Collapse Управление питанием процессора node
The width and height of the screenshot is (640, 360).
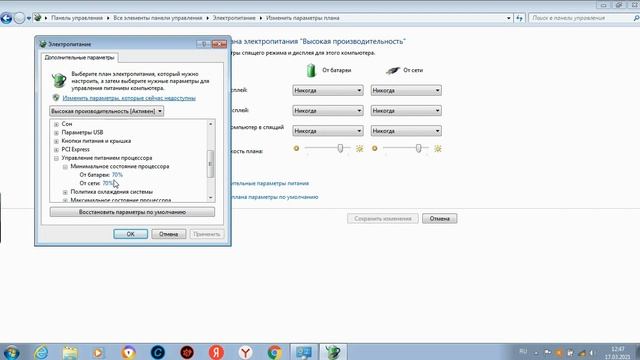pos(56,158)
